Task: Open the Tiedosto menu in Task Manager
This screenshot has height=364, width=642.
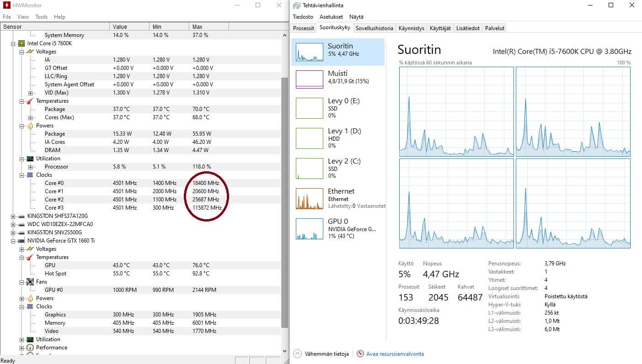Action: click(303, 16)
